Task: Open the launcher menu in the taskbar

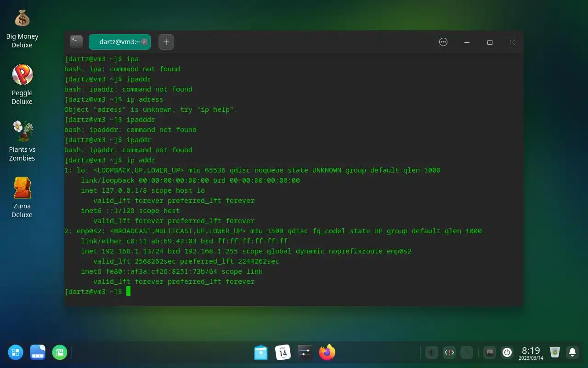Action: [x=16, y=352]
